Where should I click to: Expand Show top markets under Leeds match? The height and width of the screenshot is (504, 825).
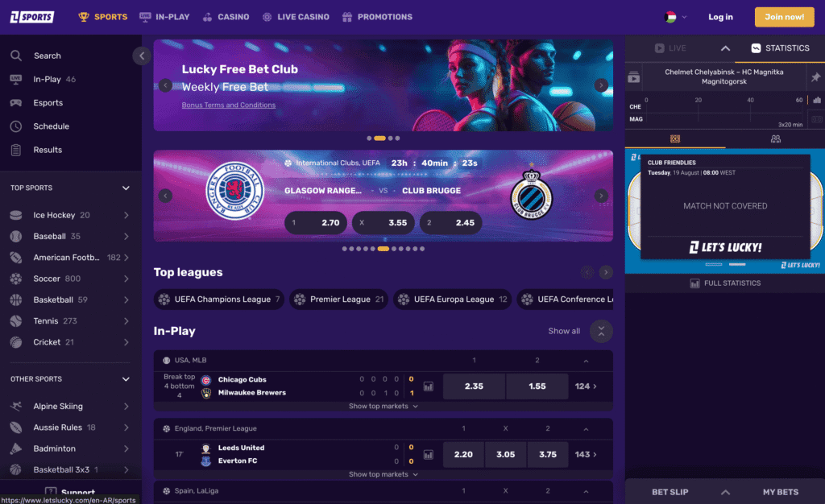point(383,474)
